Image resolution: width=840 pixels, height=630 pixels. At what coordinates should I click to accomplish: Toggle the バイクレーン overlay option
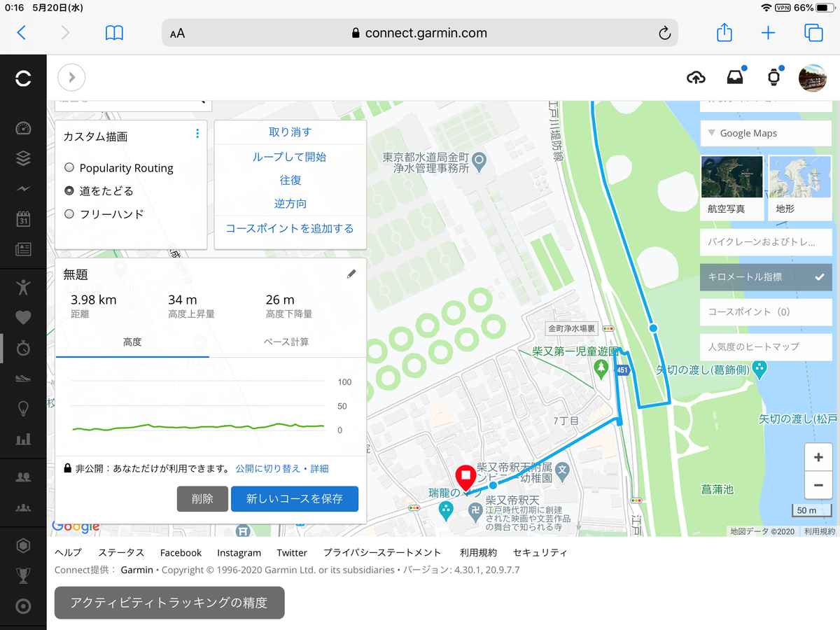pyautogui.click(x=766, y=242)
